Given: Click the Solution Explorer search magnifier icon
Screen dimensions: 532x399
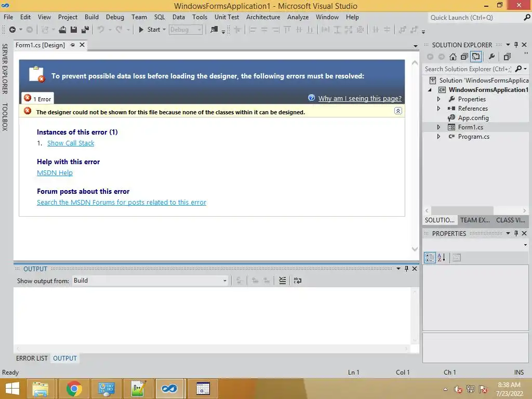Looking at the screenshot, I should [x=518, y=69].
